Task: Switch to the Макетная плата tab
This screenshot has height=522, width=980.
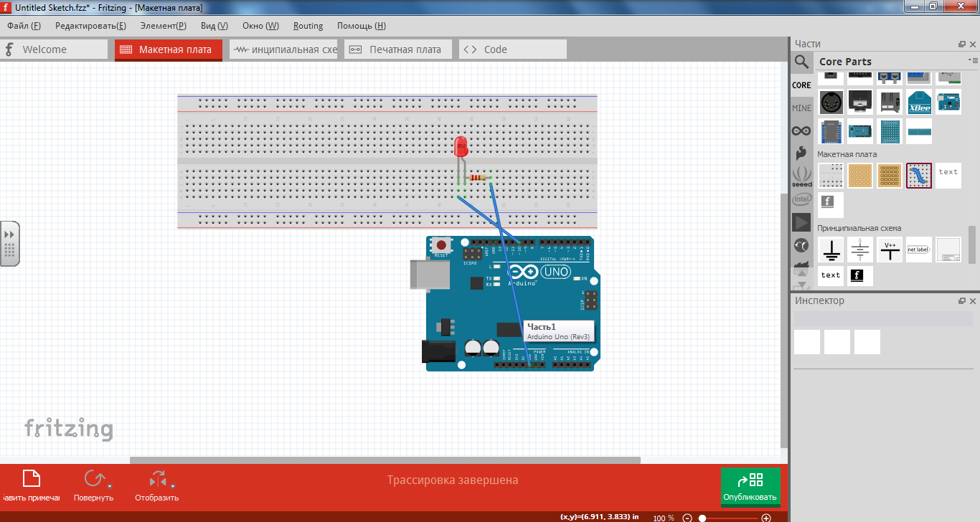Action: [x=169, y=49]
